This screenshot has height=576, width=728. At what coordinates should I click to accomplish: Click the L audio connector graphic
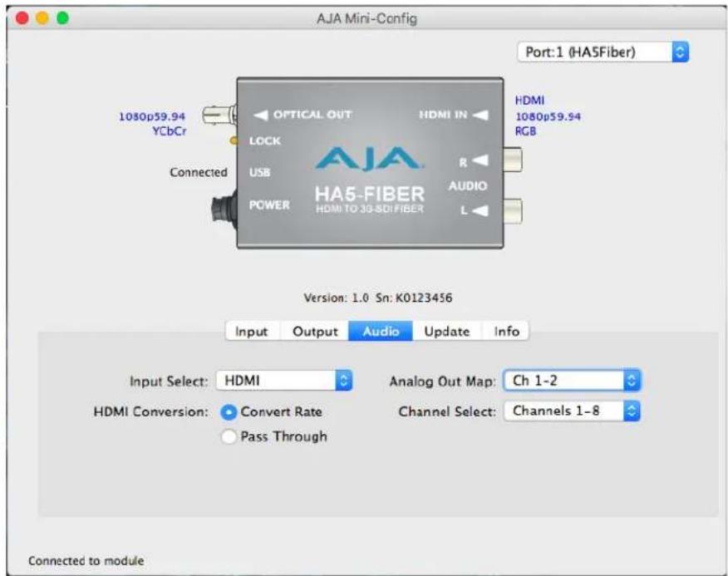pyautogui.click(x=513, y=211)
